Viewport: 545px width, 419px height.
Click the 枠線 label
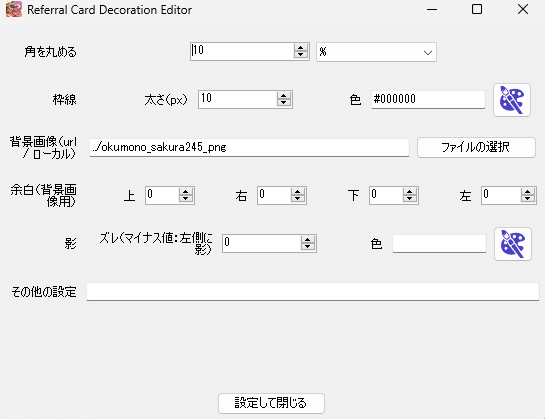(x=65, y=100)
